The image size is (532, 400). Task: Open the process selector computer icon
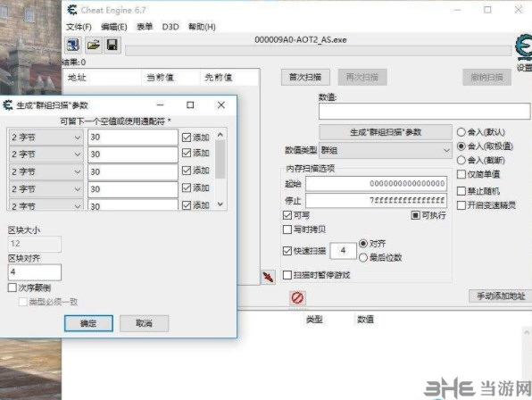(x=73, y=45)
